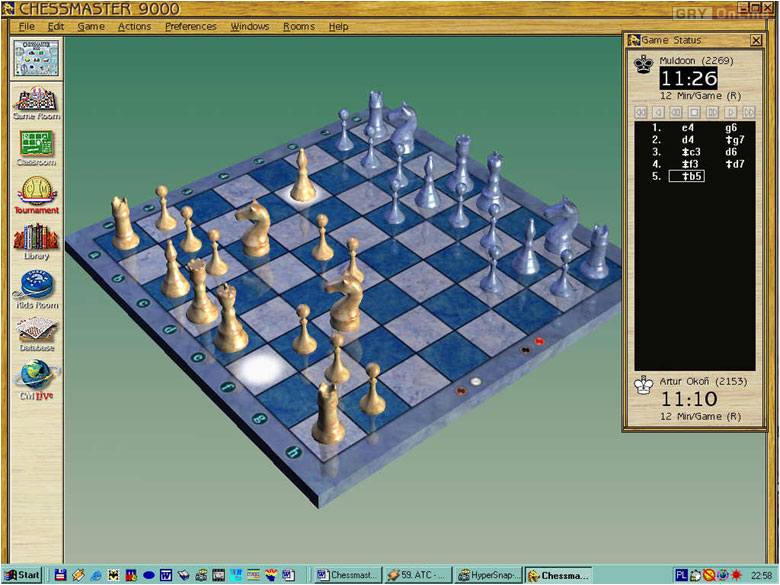The width and height of the screenshot is (780, 585).
Task: Switch to the 59. ATC taskbar window
Action: (x=418, y=575)
